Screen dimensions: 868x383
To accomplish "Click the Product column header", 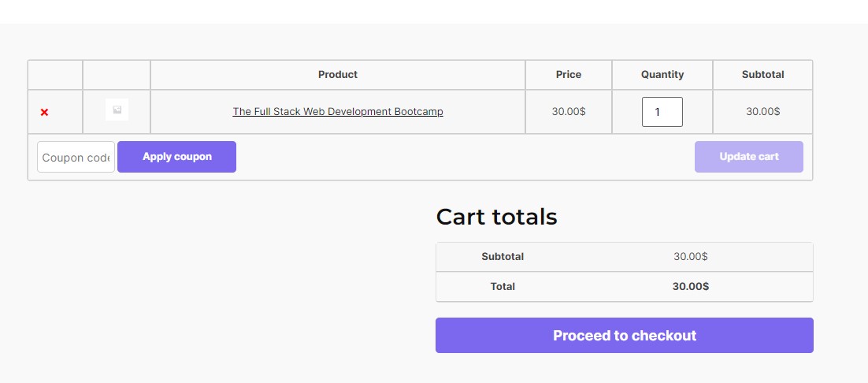I will click(338, 75).
